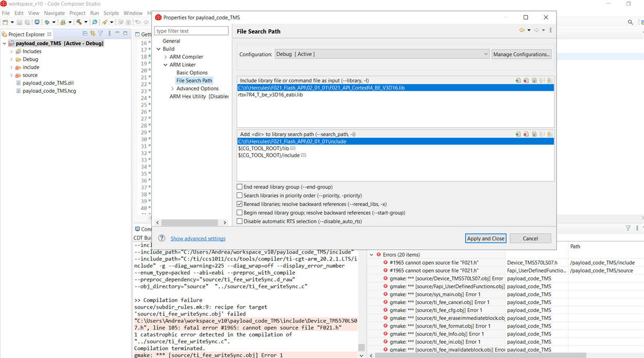The width and height of the screenshot is (644, 358).
Task: Open the Navigate menu
Action: (54, 13)
